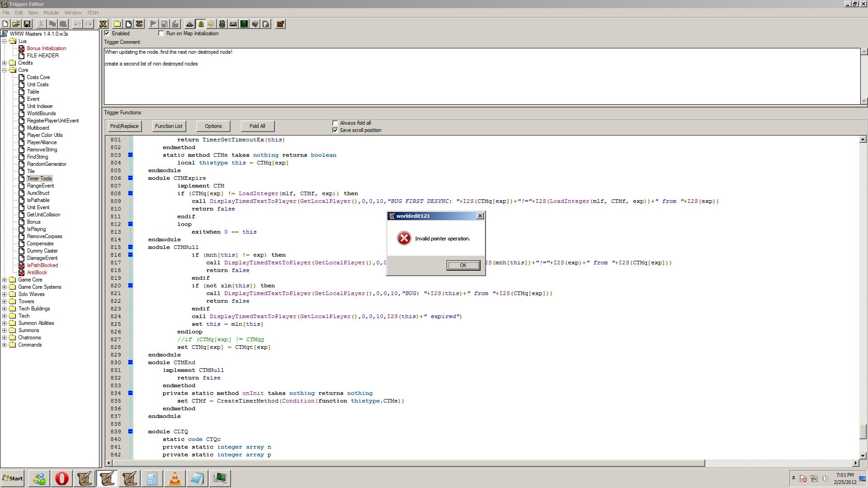
Task: Toggle the Enabled checkbox
Action: click(107, 33)
